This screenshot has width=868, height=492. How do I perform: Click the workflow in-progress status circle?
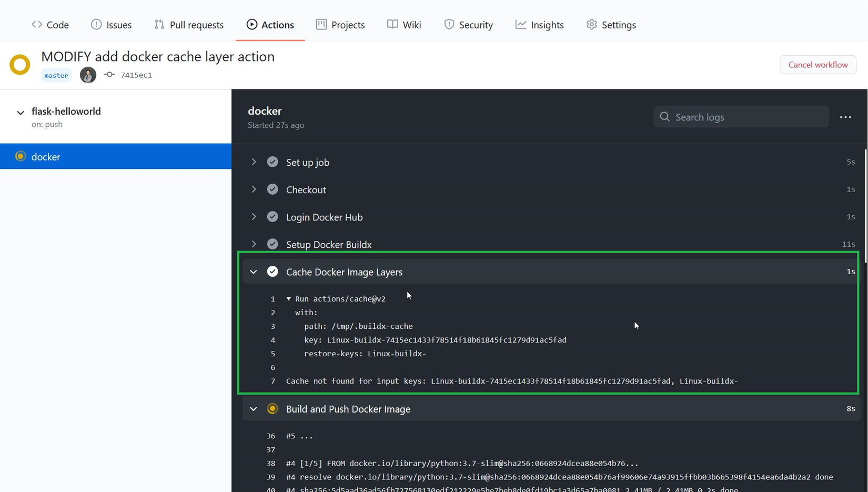(20, 65)
